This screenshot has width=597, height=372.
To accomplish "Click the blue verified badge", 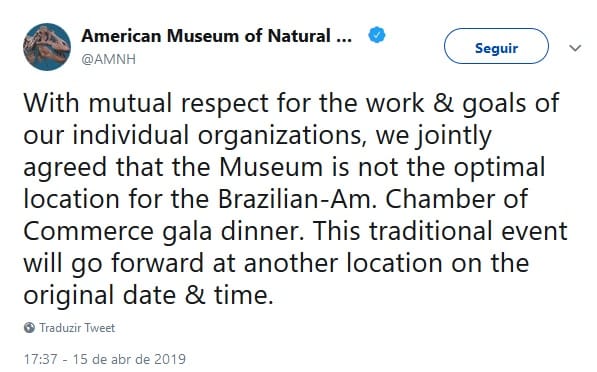I will click(377, 35).
